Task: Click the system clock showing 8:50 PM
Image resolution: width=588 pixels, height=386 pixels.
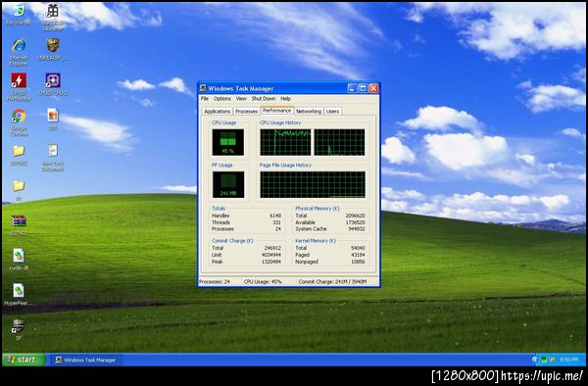Action: click(568, 360)
